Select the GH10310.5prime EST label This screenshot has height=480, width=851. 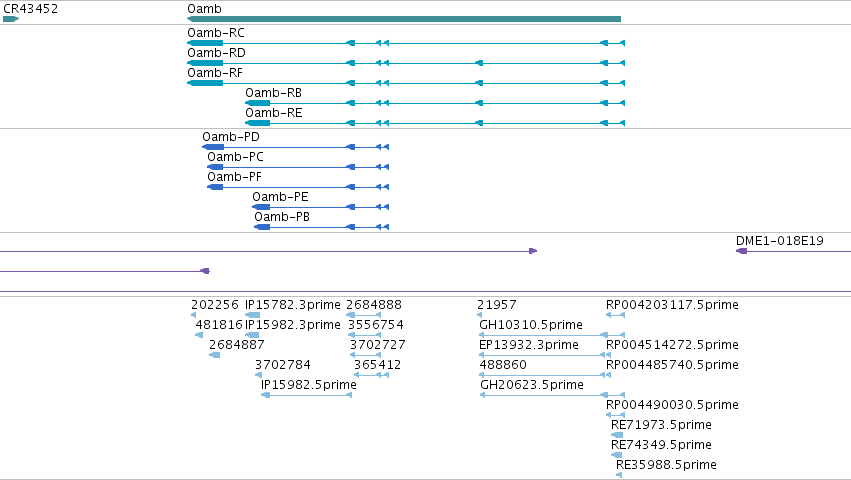point(531,325)
